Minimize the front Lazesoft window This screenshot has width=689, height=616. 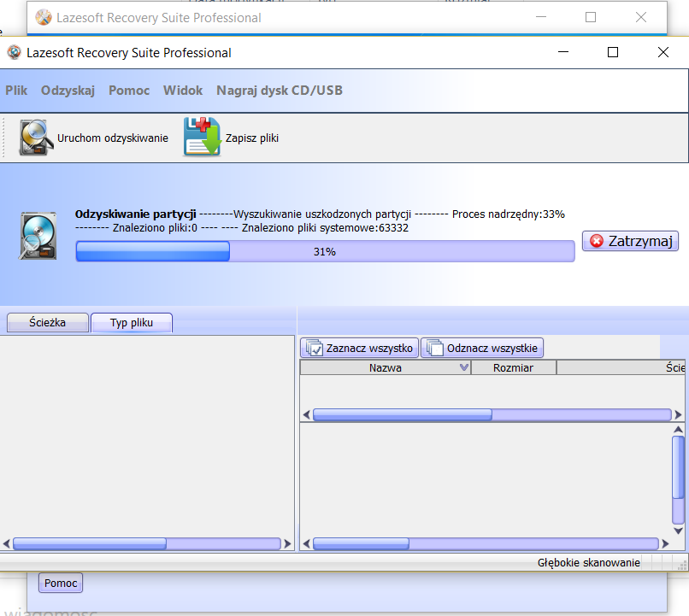click(563, 52)
